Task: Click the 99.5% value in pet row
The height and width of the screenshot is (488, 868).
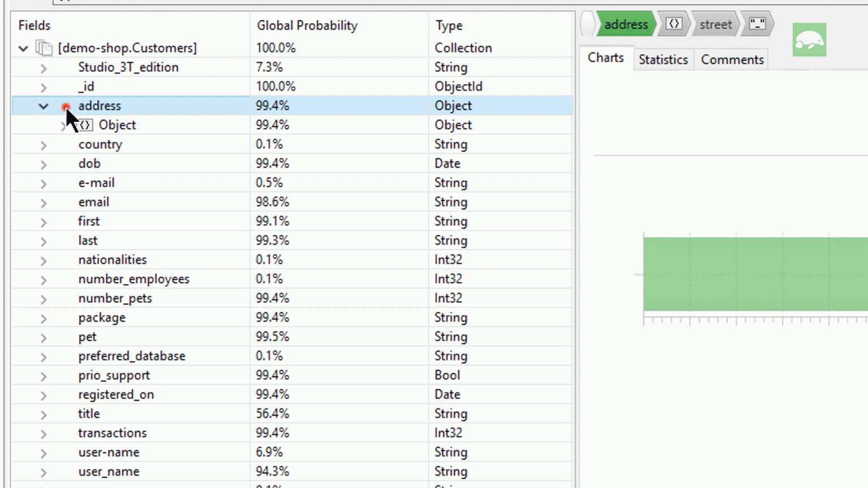Action: (x=272, y=337)
